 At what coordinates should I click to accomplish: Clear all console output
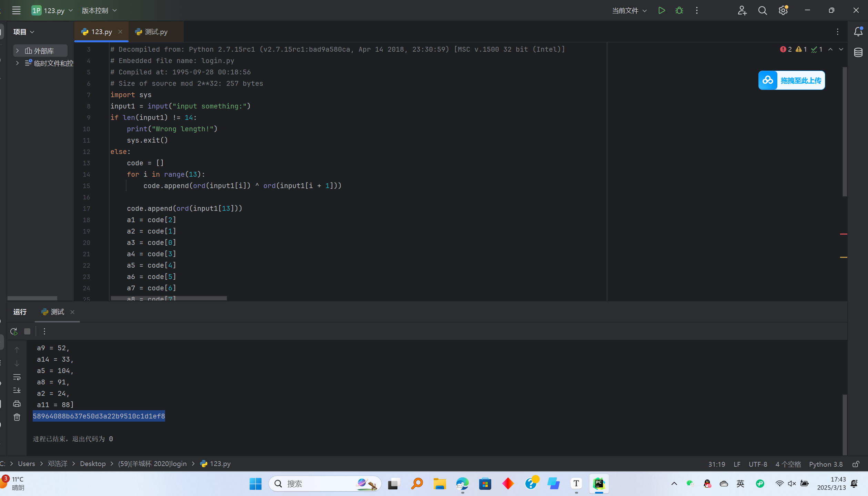pyautogui.click(x=17, y=417)
